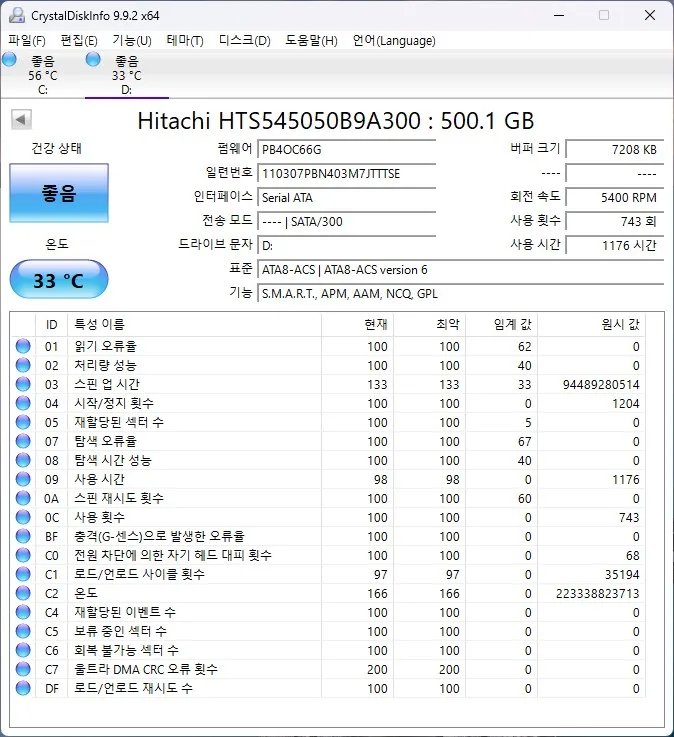The height and width of the screenshot is (737, 674).
Task: Click the 울트라 DMA CRC 오류 횟수 attribute name
Action: click(146, 669)
